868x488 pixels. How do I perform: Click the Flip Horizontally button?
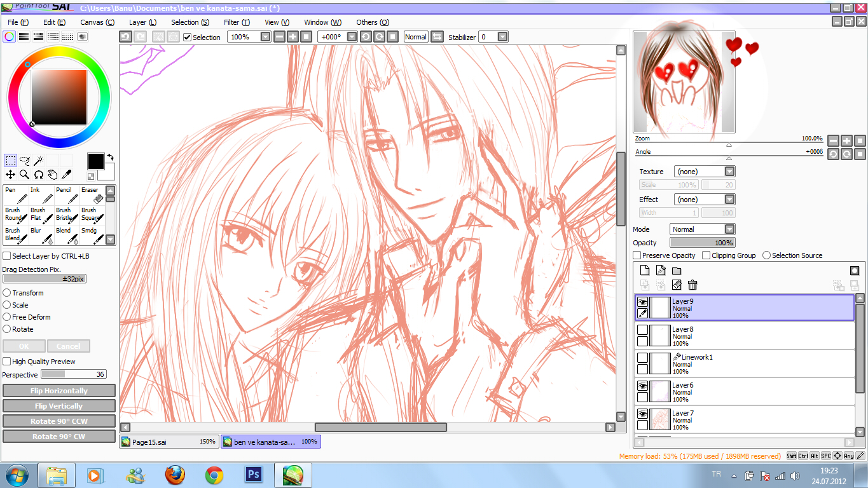[x=59, y=391]
